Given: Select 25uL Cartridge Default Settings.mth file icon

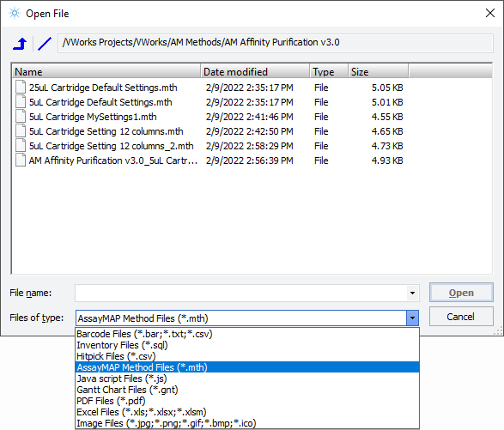Looking at the screenshot, I should coord(21,88).
